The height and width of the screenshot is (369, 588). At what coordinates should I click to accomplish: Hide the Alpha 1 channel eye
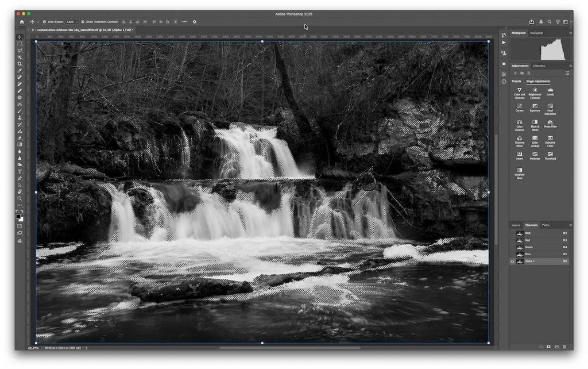tap(513, 262)
